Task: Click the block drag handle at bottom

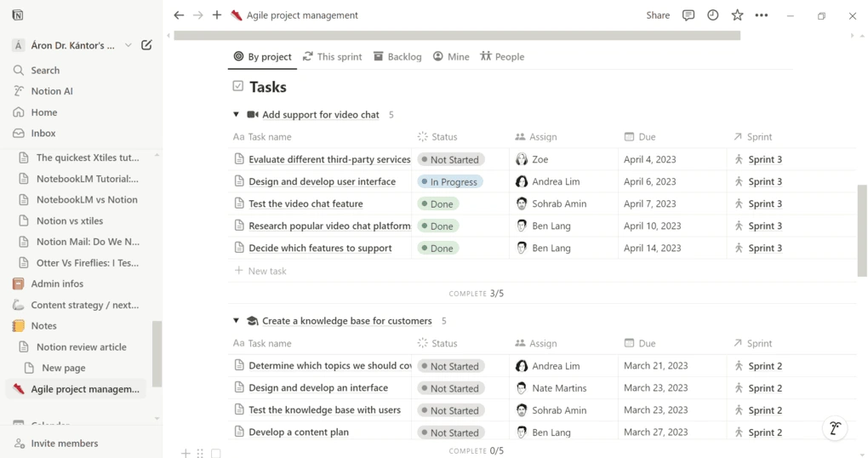Action: tap(200, 454)
